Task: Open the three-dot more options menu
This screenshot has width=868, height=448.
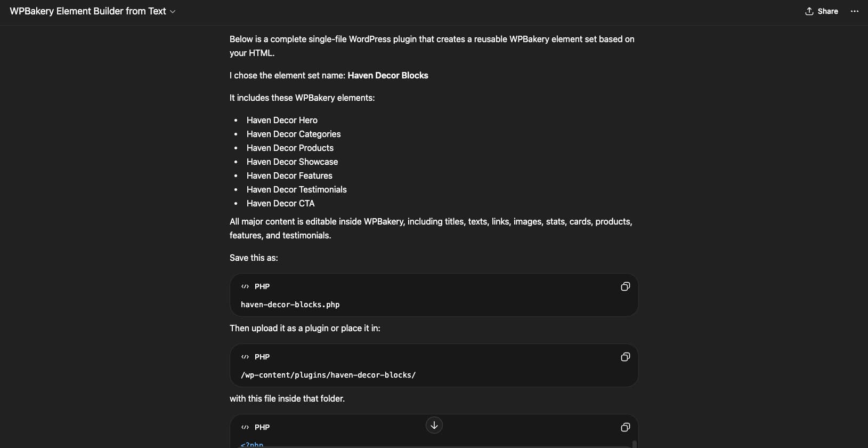Action: [x=855, y=11]
